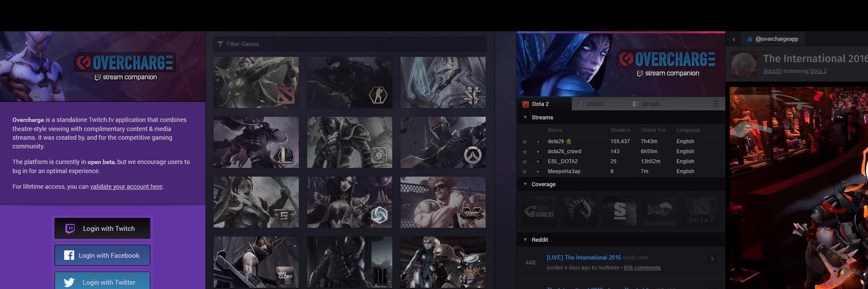868x289 pixels.
Task: Click the filter funnel icon
Action: point(220,44)
